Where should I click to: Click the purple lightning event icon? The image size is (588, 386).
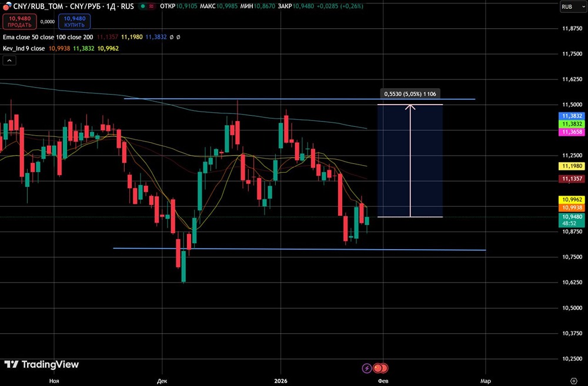[x=367, y=368]
